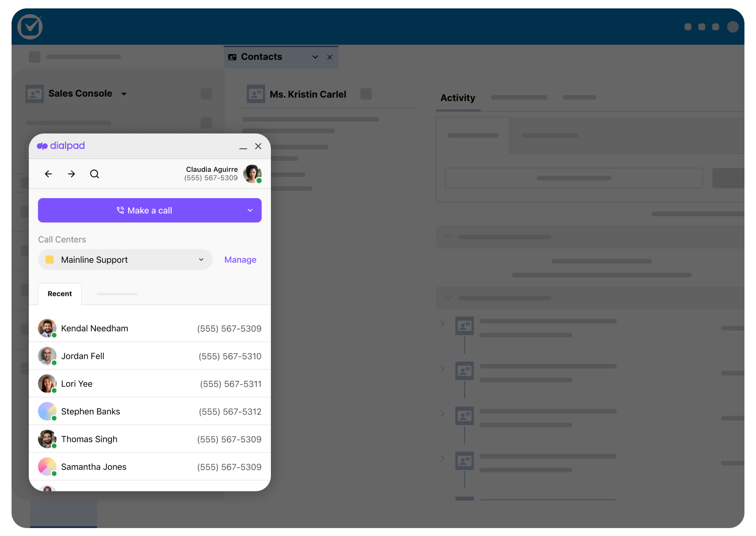Click the Ms. Kristin Carlel record title
The width and height of the screenshot is (756, 536).
308,95
